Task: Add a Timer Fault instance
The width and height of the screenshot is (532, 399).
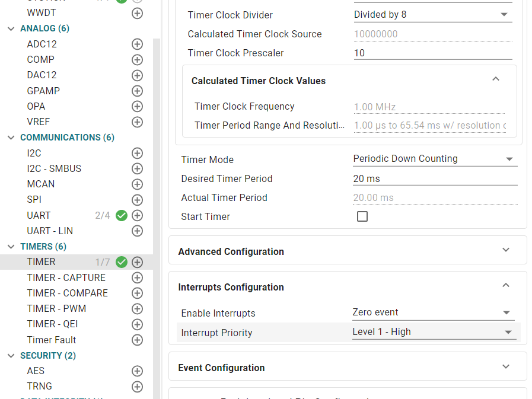Action: click(137, 340)
